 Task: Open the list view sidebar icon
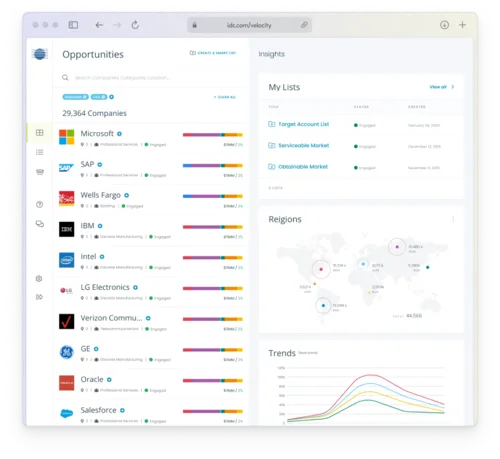click(x=39, y=152)
